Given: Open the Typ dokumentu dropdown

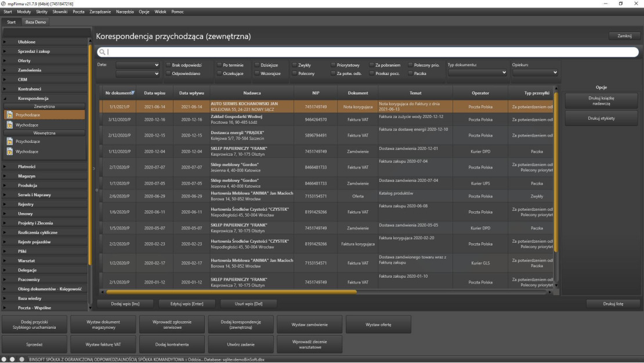Looking at the screenshot, I should (477, 73).
